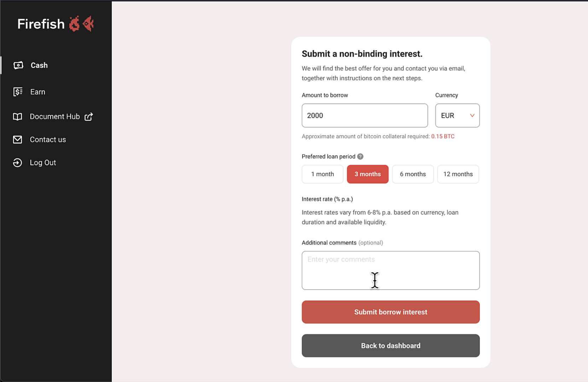The image size is (588, 382).
Task: Click the Document Hub book icon
Action: coord(17,117)
